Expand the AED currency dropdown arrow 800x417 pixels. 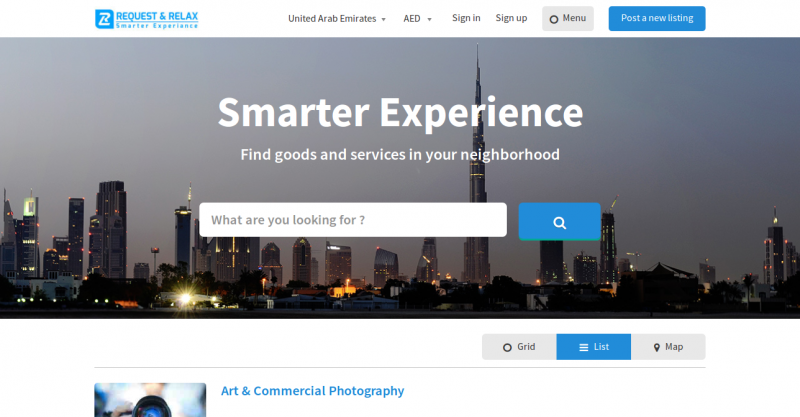pyautogui.click(x=430, y=19)
